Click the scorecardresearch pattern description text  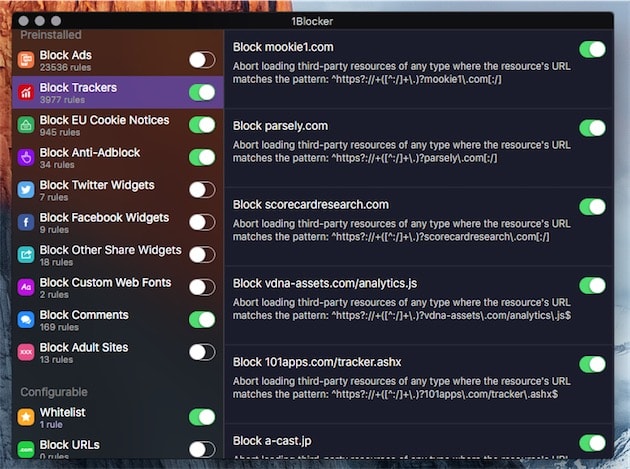[x=401, y=230]
